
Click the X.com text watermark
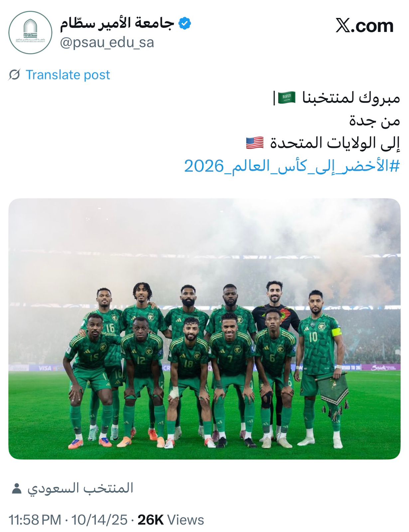[x=364, y=26]
